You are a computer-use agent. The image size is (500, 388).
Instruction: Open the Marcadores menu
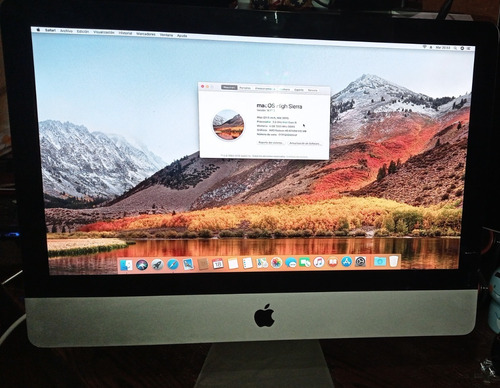pyautogui.click(x=146, y=34)
